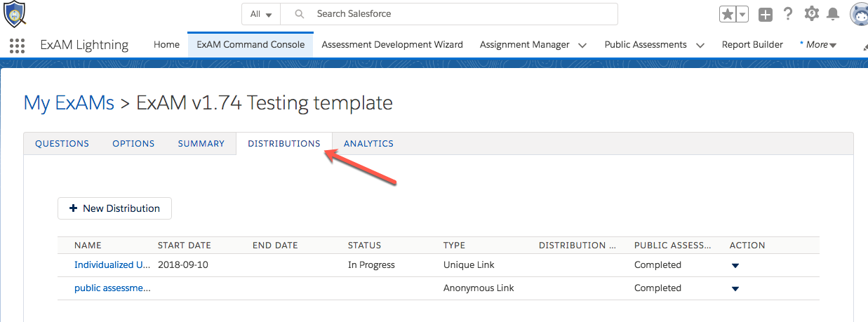The image size is (868, 322).
Task: Go to the Home tab
Action: click(x=167, y=44)
